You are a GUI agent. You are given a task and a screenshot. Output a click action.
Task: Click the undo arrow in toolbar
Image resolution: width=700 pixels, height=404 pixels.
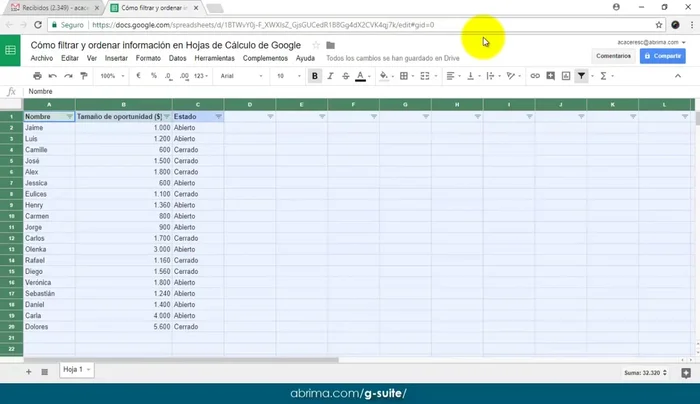[x=52, y=75]
